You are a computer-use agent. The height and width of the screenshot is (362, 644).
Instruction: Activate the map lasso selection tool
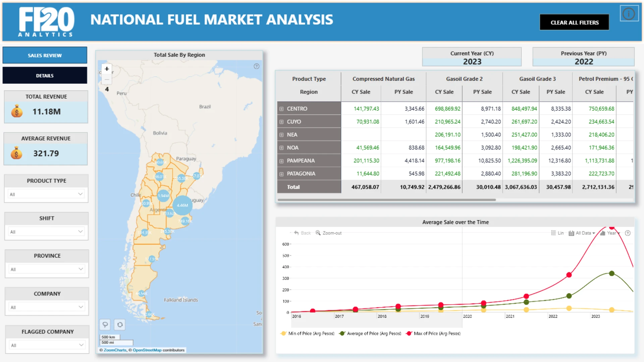coord(105,324)
